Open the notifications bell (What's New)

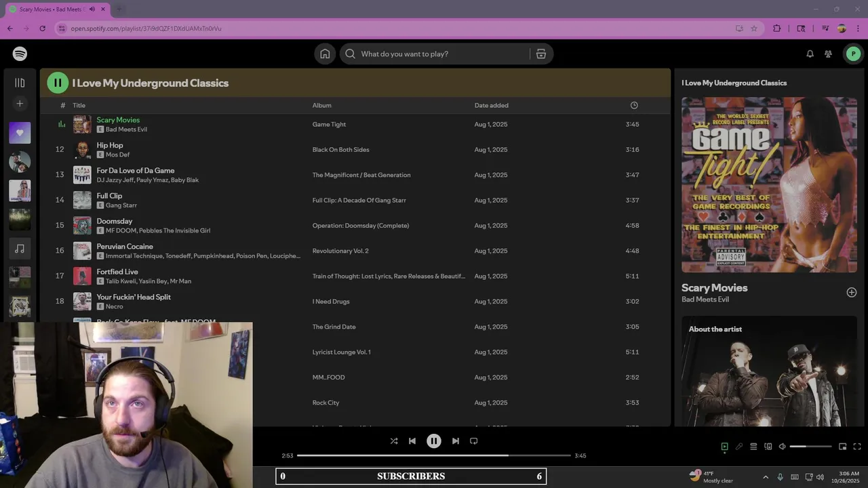coord(810,54)
